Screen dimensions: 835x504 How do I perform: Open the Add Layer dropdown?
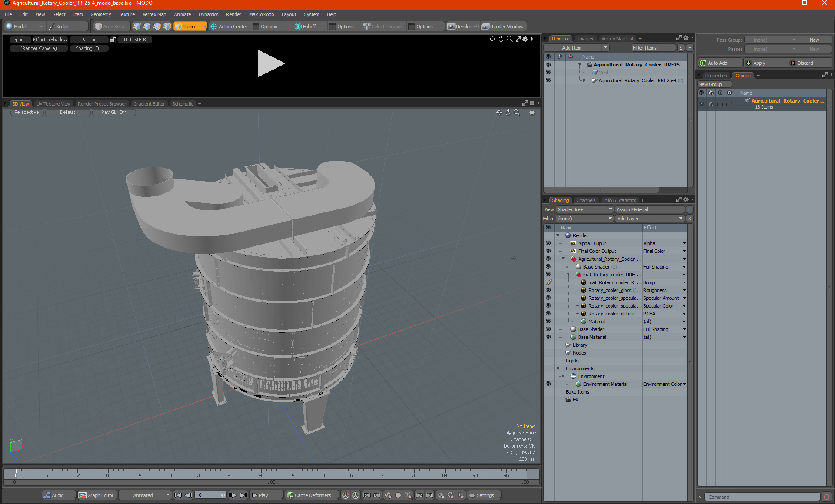tap(650, 219)
